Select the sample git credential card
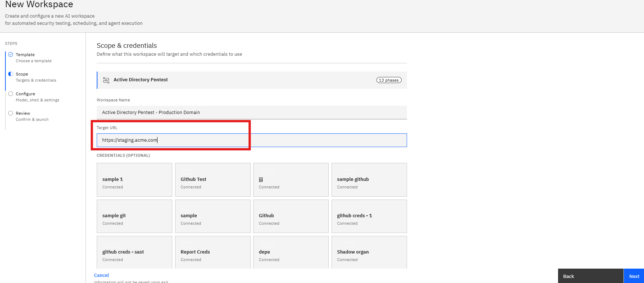This screenshot has height=283, width=644. coord(134,216)
